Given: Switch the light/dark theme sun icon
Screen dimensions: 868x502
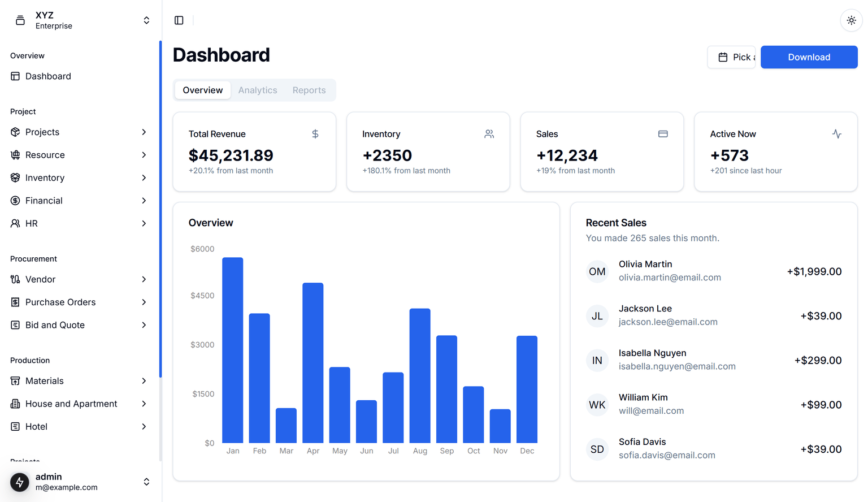Looking at the screenshot, I should pyautogui.click(x=851, y=20).
